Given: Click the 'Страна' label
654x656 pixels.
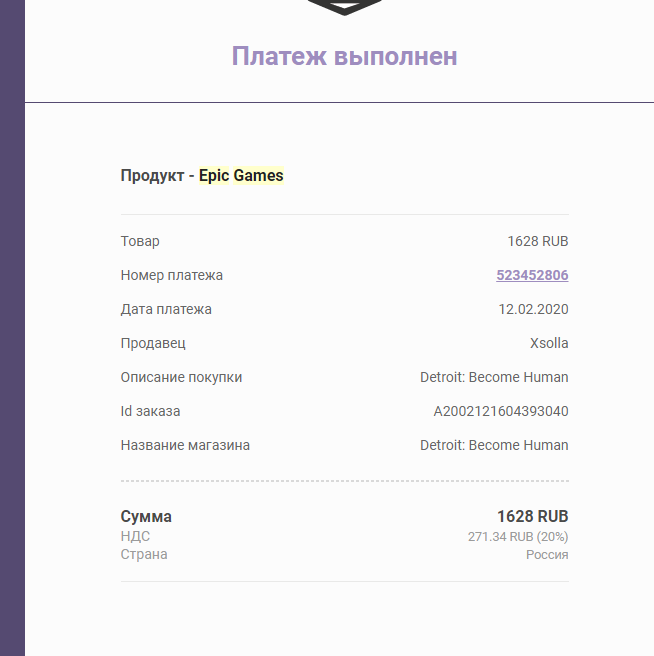Looking at the screenshot, I should tap(144, 554).
